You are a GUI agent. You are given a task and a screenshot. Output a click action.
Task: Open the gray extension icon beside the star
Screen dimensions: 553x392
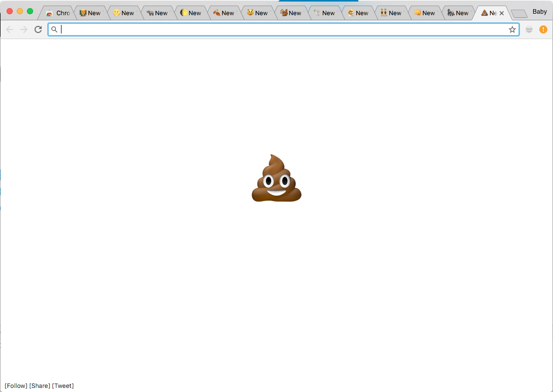pyautogui.click(x=529, y=29)
